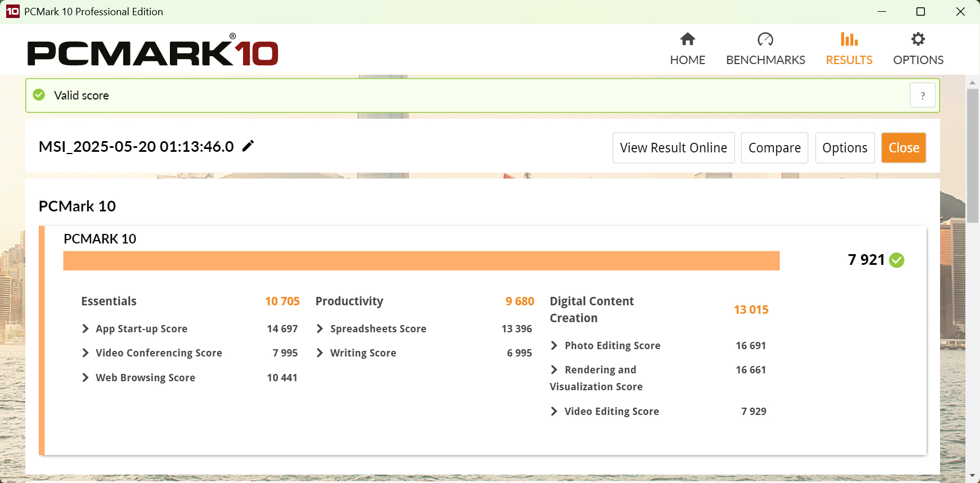Image resolution: width=980 pixels, height=483 pixels.
Task: Click the Photo Editing value 16 691
Action: point(751,346)
